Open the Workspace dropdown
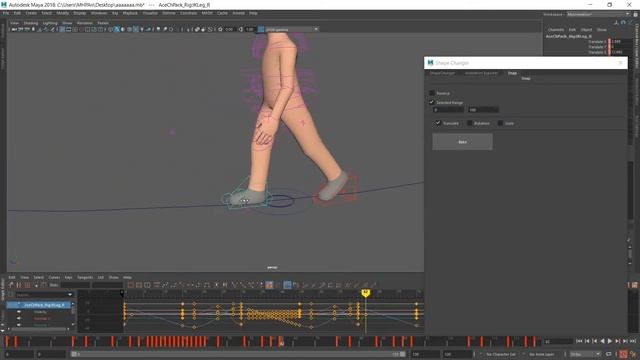 pos(598,14)
